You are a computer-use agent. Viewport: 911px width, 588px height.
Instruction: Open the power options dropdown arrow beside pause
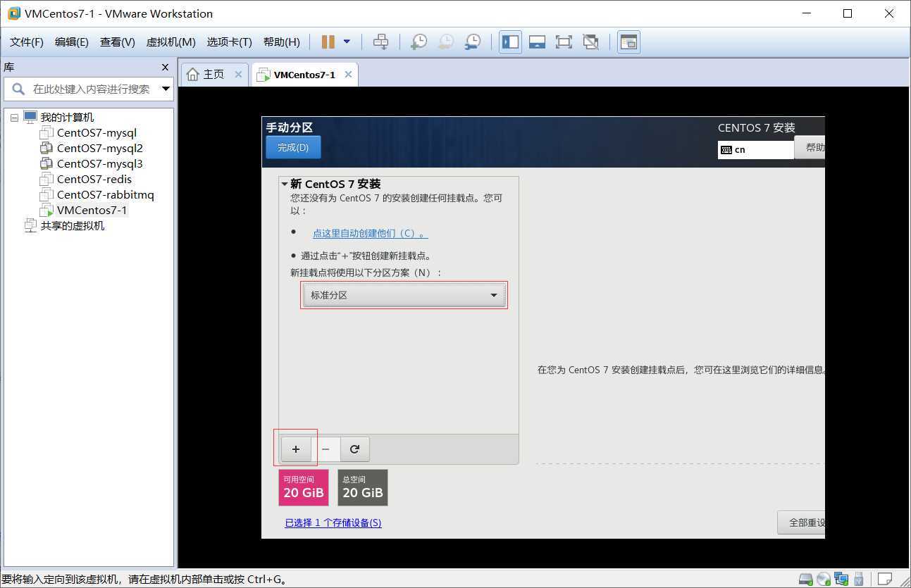pyautogui.click(x=347, y=42)
